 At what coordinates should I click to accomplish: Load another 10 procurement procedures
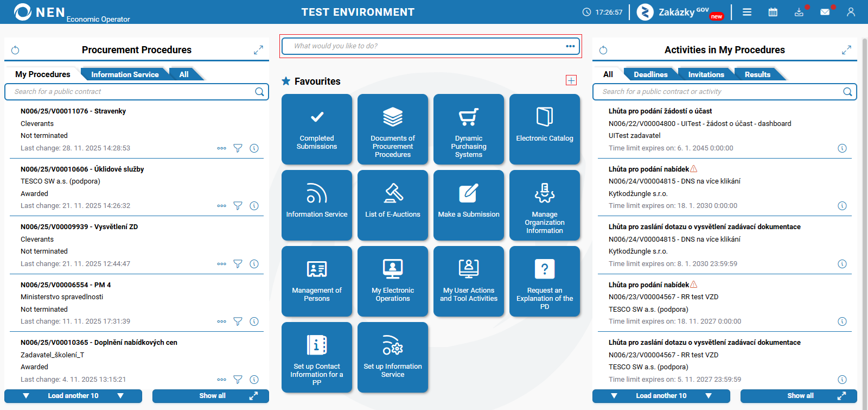pyautogui.click(x=73, y=396)
